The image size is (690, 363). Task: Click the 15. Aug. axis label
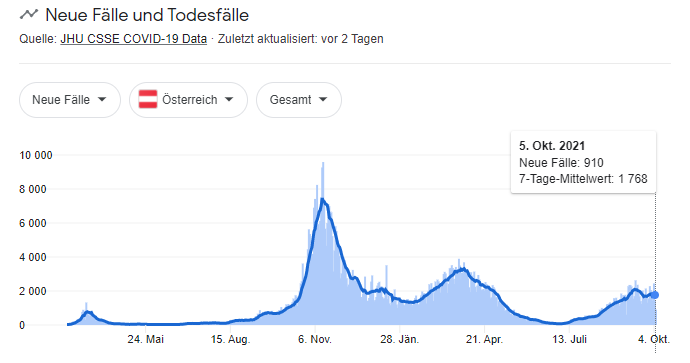point(230,339)
